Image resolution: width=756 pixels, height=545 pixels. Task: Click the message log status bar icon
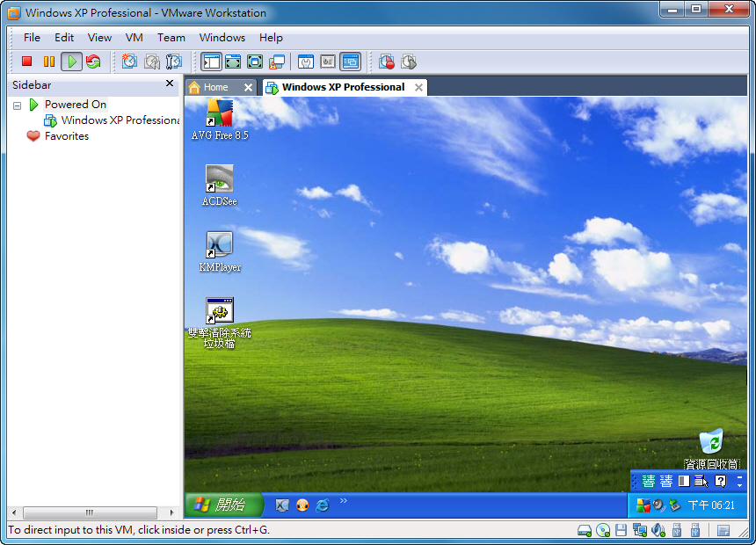point(723,531)
